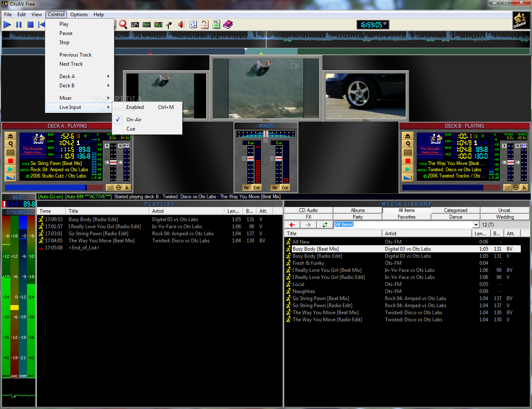
Task: Open the purple help book icon
Action: coord(228,25)
